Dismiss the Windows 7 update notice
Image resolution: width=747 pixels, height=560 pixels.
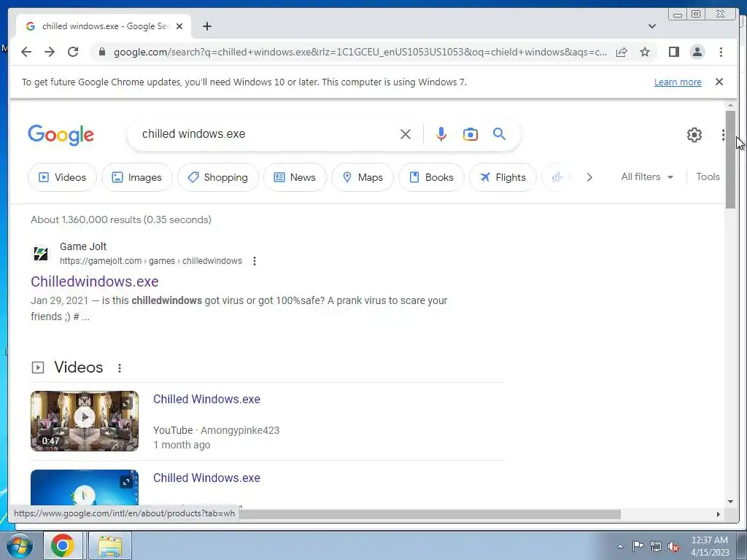(719, 82)
